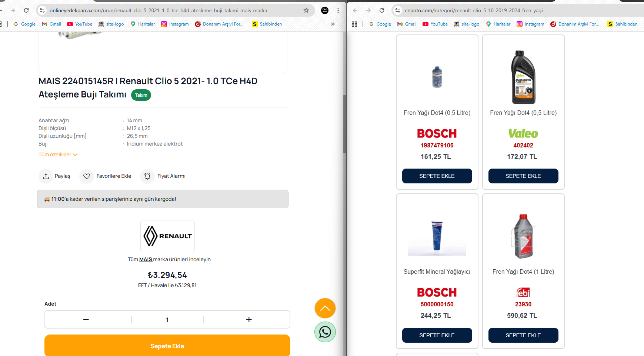Click the Paylaş share icon
644x356 pixels.
[46, 176]
